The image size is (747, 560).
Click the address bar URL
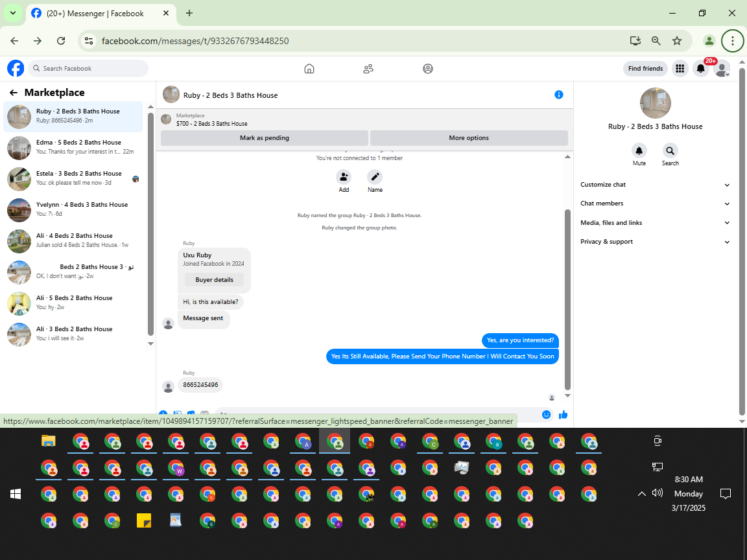coord(195,41)
